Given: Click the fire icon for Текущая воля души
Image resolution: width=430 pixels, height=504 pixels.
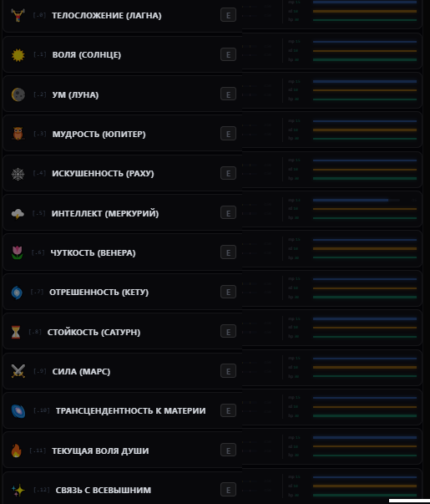Looking at the screenshot, I should click(x=17, y=451).
